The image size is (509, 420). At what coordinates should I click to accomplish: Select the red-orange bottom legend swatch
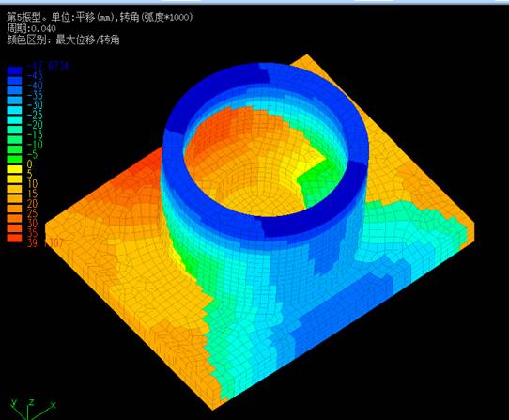[14, 238]
